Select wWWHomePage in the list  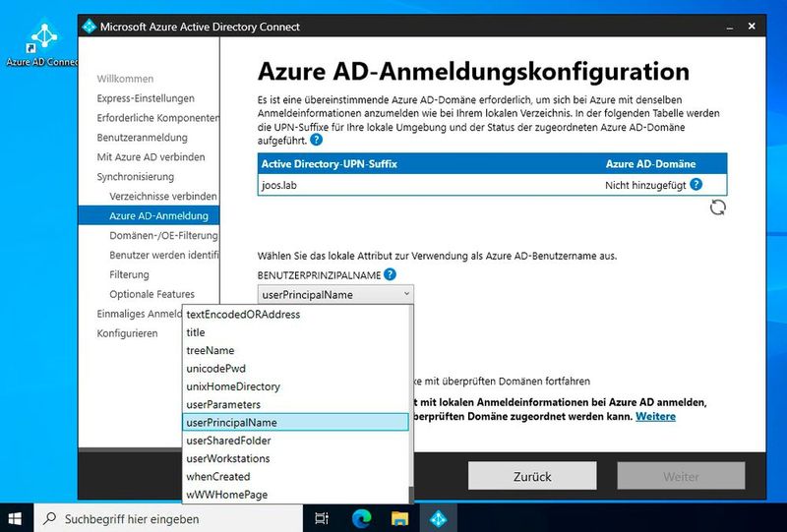point(296,495)
